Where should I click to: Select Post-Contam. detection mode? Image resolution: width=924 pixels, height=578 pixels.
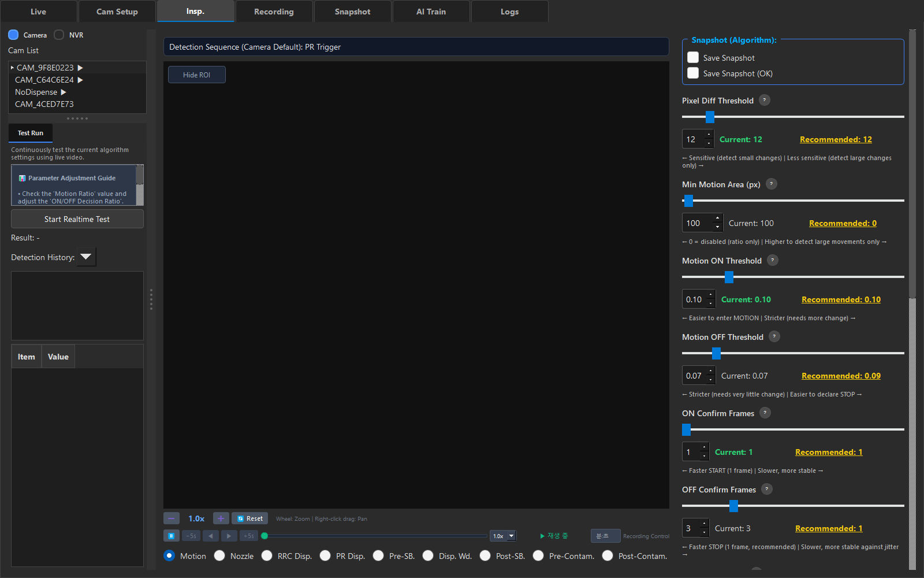click(x=608, y=555)
